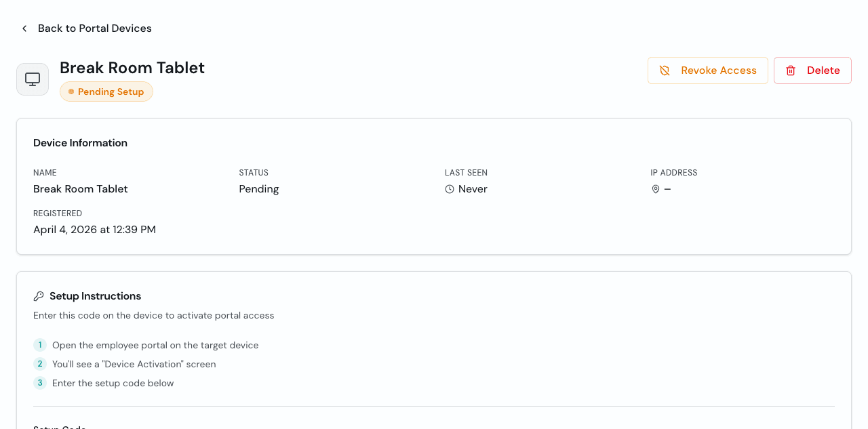The height and width of the screenshot is (429, 868).
Task: Click the step 2 numbered badge
Action: pos(39,363)
